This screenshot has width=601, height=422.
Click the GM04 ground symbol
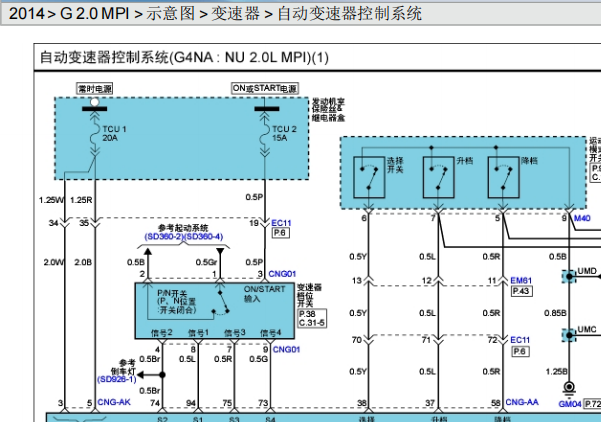[569, 388]
